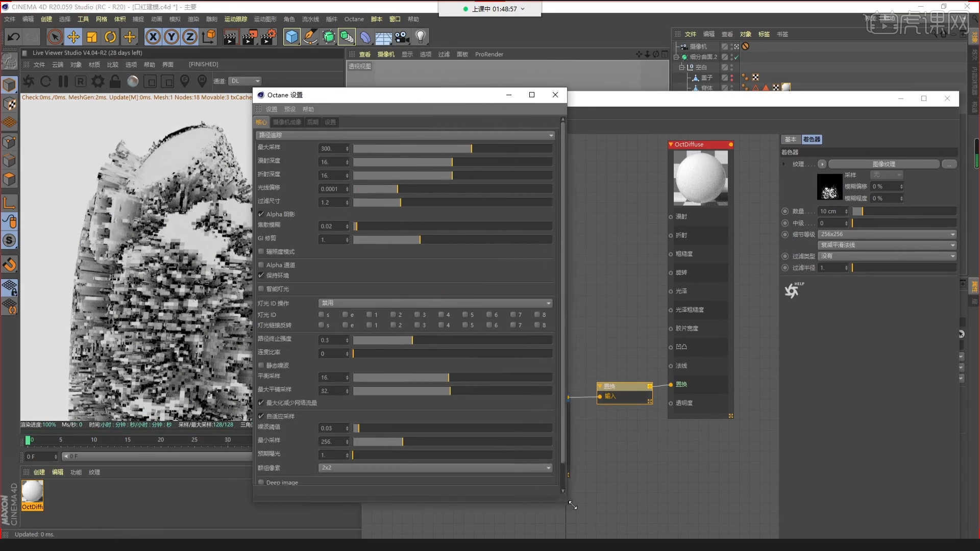Screen dimensions: 980x551
Task: Toggle X axis lock
Action: coord(153,37)
